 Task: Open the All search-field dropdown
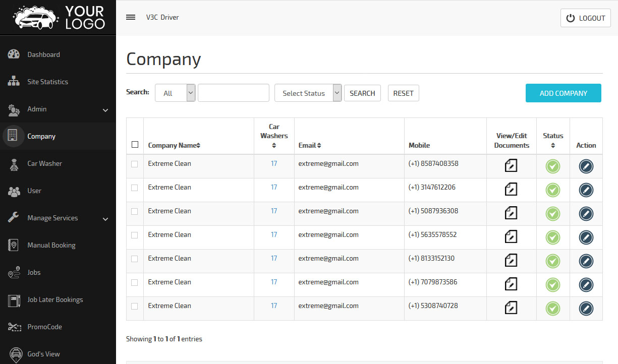pyautogui.click(x=175, y=93)
